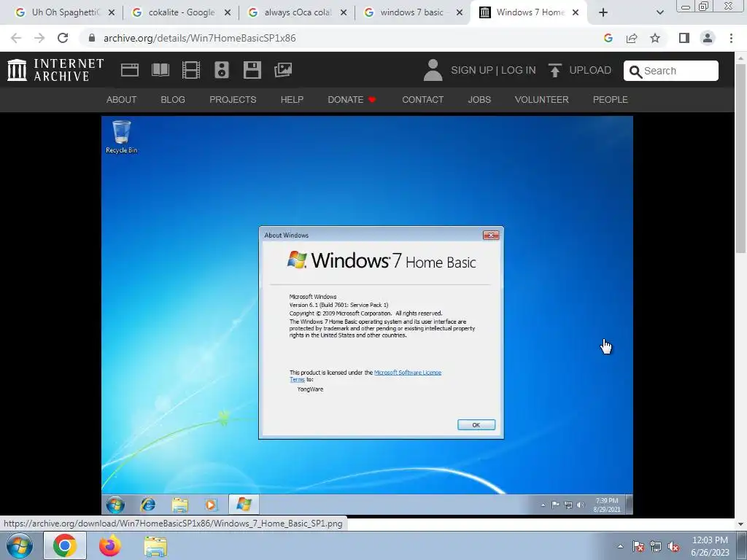Click the UPLOAD text link

click(590, 71)
